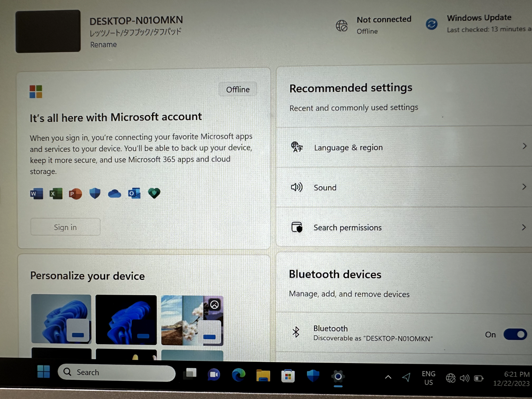Click the device picture thumbnail
The height and width of the screenshot is (399, 532).
point(48,31)
